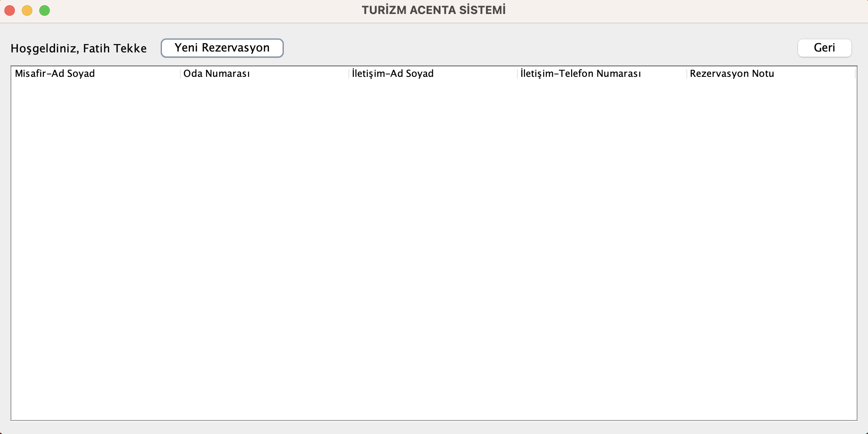Click the Hoşgeldiniz, Fatih Tekke welcome text
Viewport: 868px width, 434px height.
coord(79,48)
